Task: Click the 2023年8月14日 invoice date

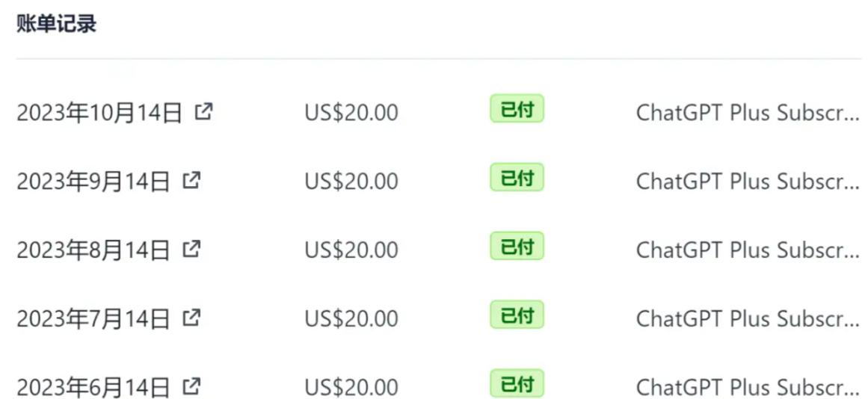Action: (x=93, y=250)
